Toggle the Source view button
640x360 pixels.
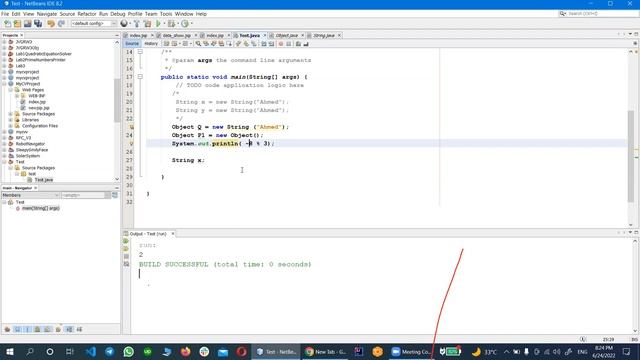[132, 44]
